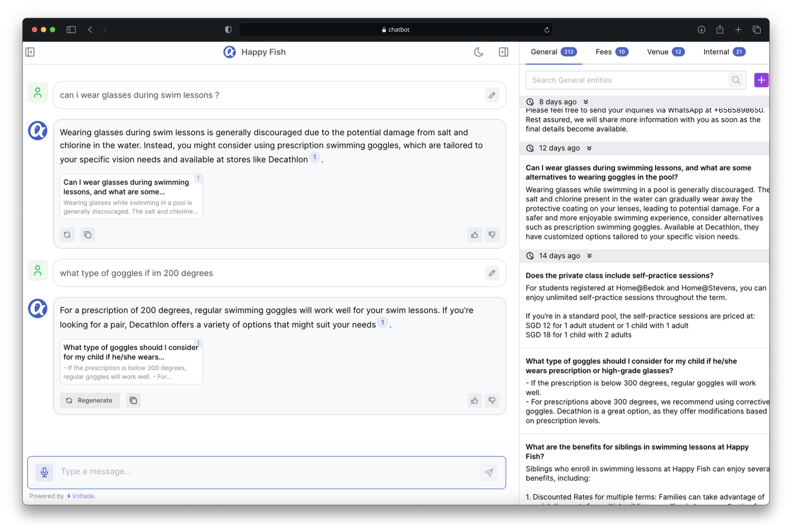Edit the '200 degrees' user message
The width and height of the screenshot is (792, 532).
click(492, 273)
